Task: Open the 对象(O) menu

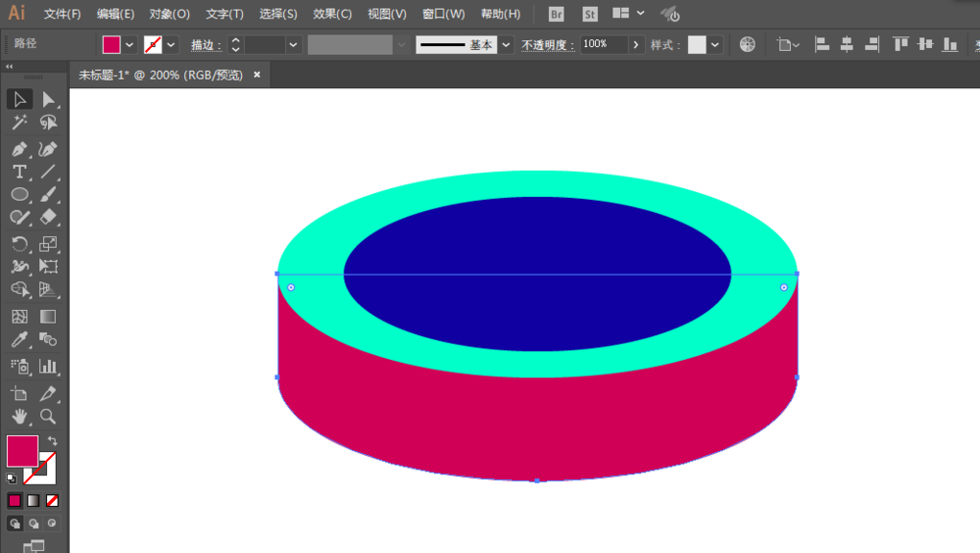Action: 170,14
